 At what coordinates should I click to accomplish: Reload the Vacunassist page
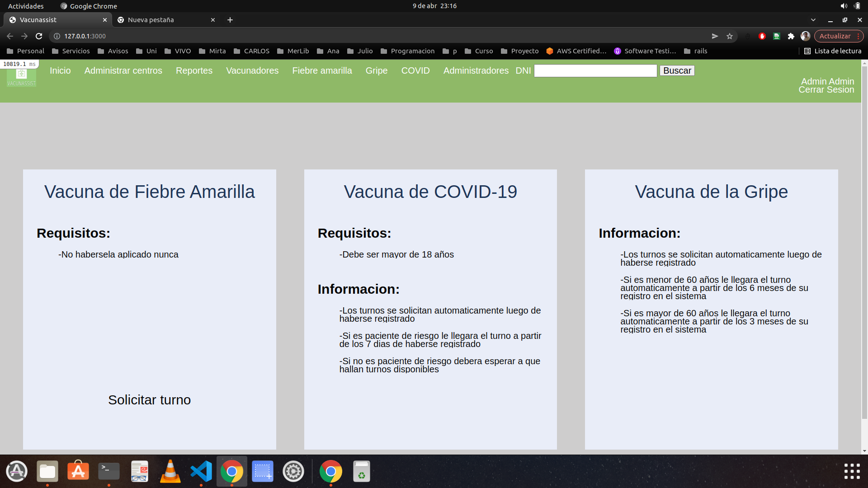tap(39, 36)
